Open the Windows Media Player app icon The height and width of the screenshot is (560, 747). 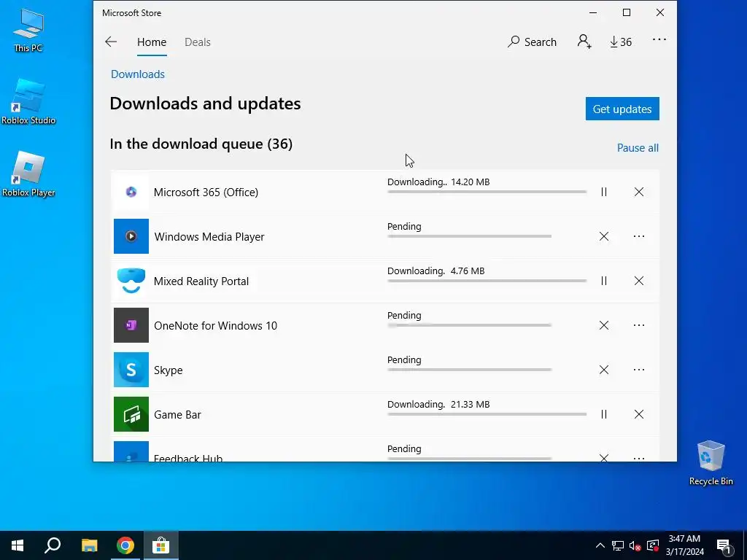(131, 236)
